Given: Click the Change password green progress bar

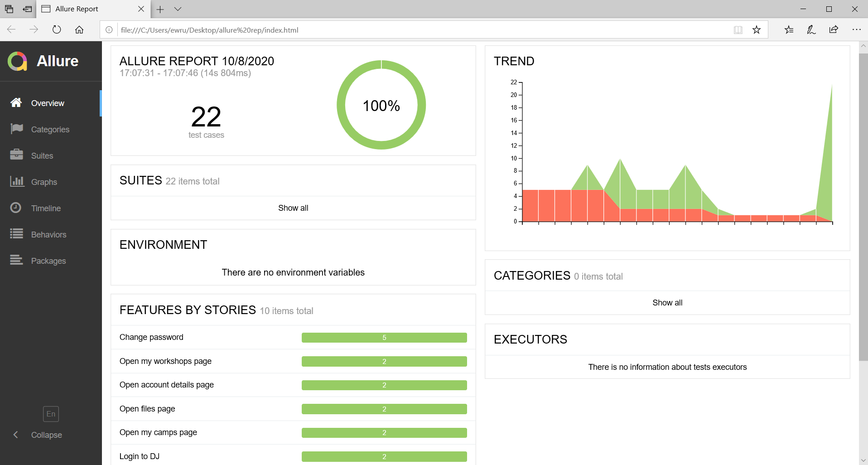Looking at the screenshot, I should pos(384,338).
